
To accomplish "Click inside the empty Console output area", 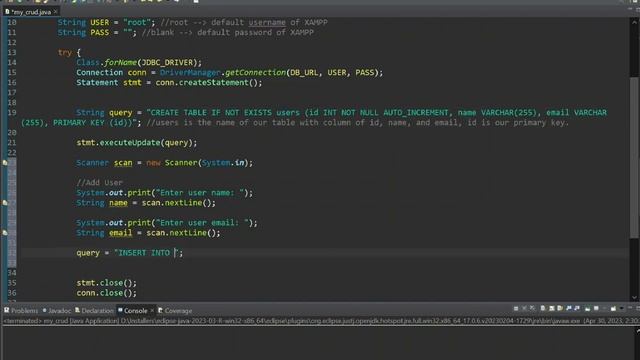I will 318,343.
